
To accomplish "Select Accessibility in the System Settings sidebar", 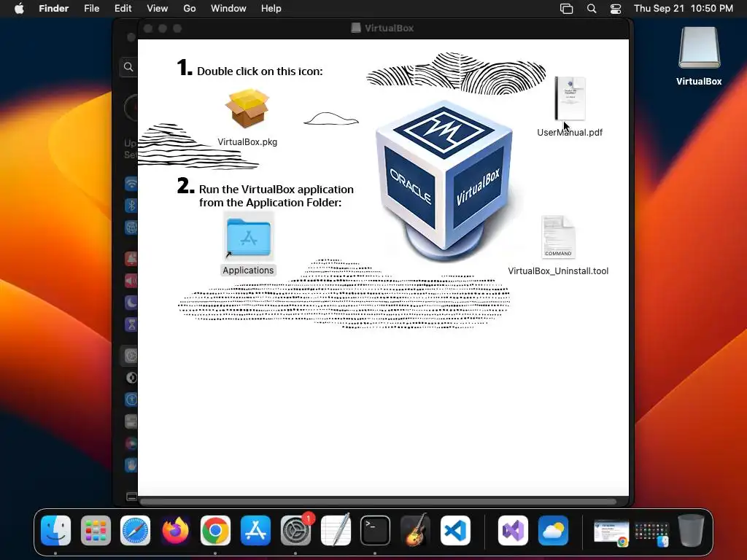I will pyautogui.click(x=131, y=400).
